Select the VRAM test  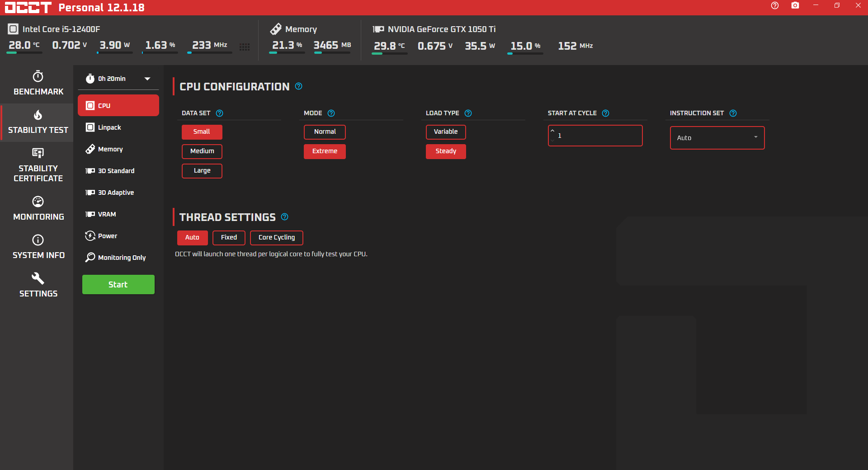point(118,214)
